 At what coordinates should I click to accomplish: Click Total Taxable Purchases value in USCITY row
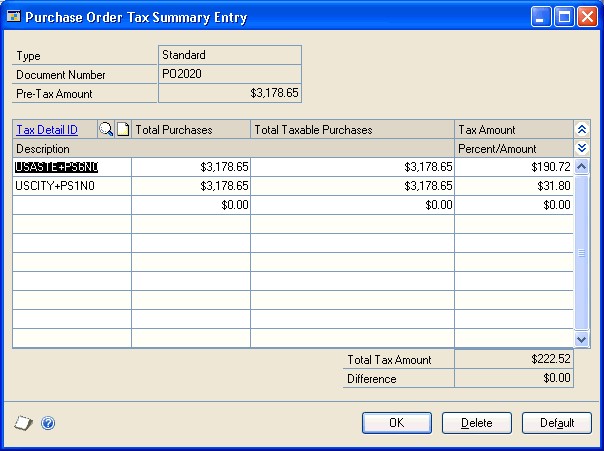[352, 186]
